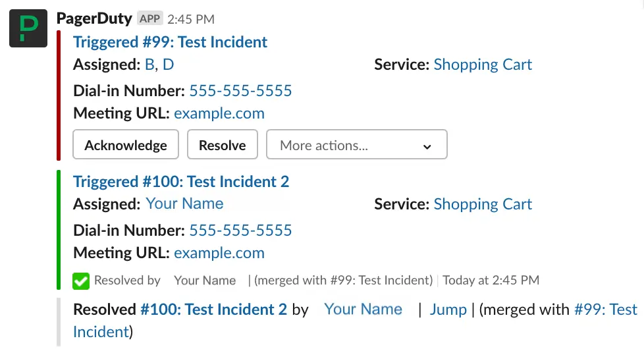Open the PagerDuty sender name
Image resolution: width=644 pixels, height=353 pixels.
[x=94, y=18]
